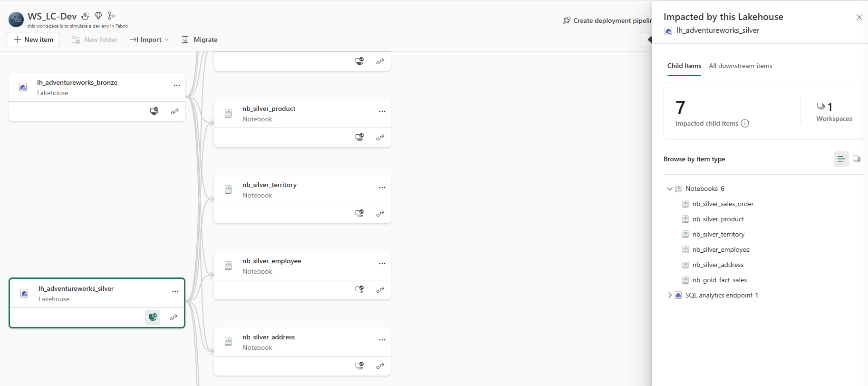Open lineage for nb_silver_territory notebook
868x386 pixels.
380,213
